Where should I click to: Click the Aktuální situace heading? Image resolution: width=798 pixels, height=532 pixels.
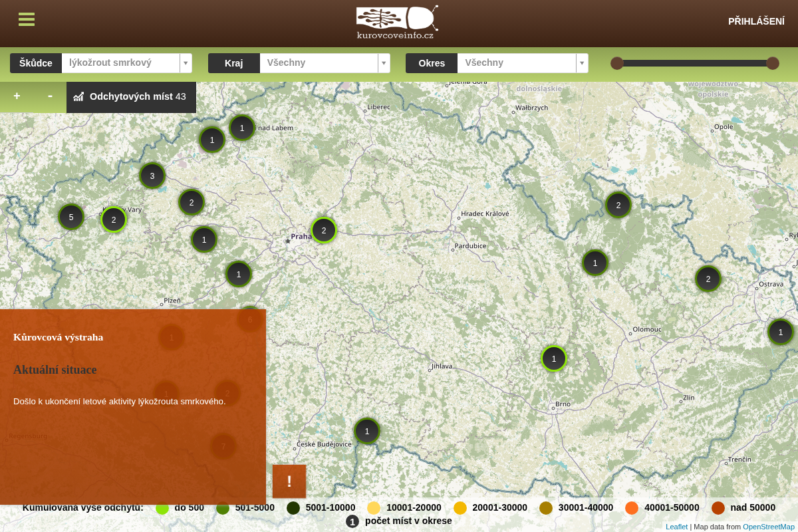tap(55, 370)
